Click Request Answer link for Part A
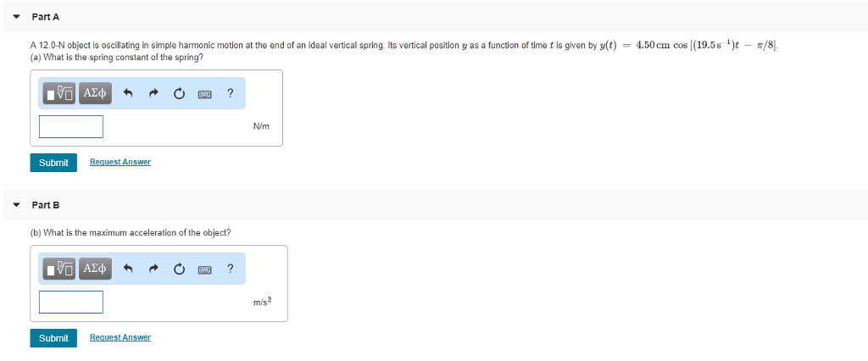The image size is (868, 361). pyautogui.click(x=120, y=162)
